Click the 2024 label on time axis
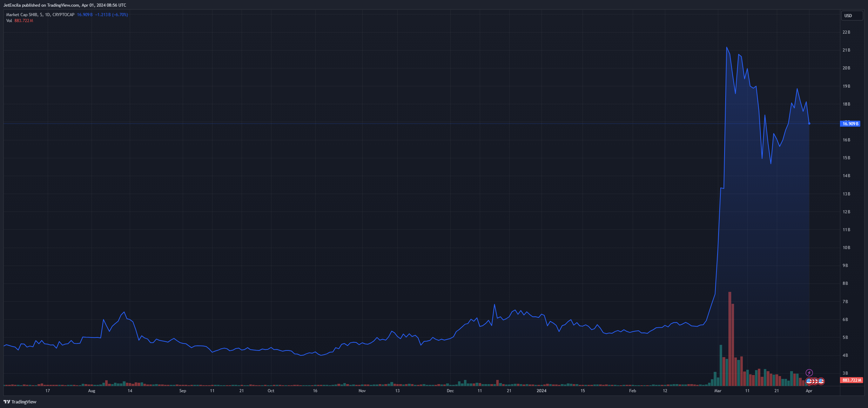Viewport: 868px width, 408px height. pyautogui.click(x=541, y=391)
